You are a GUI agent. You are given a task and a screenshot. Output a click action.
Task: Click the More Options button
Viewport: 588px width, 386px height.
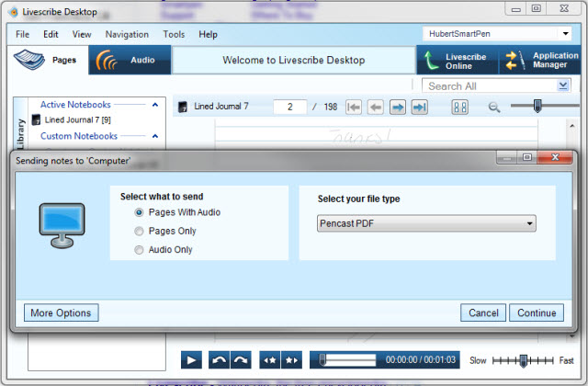pyautogui.click(x=61, y=312)
